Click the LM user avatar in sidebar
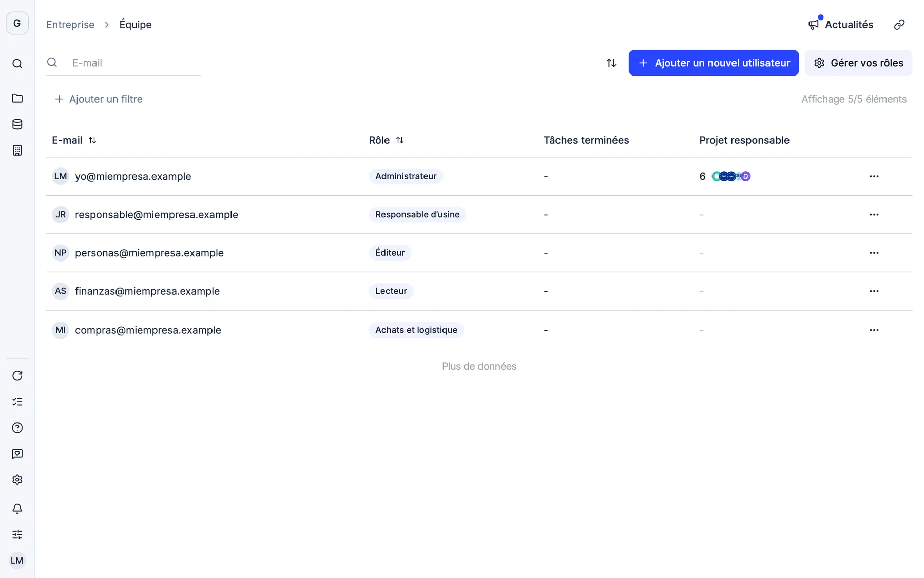The image size is (924, 578). coord(17,561)
